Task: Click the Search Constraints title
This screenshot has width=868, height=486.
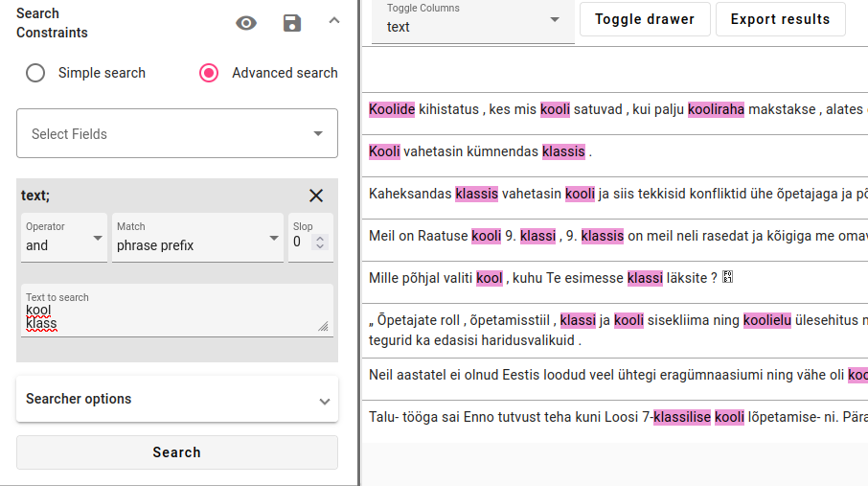Action: pyautogui.click(x=52, y=23)
